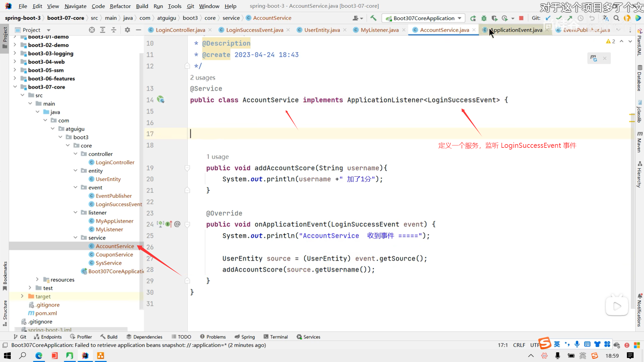Click the Select Opened File target icon

[92, 30]
